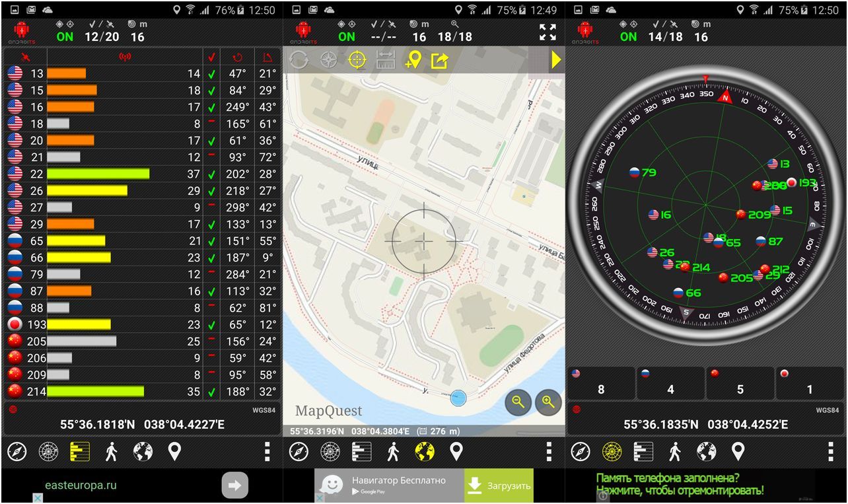The height and width of the screenshot is (504, 848).
Task: Open three-dot overflow menu on satellite list screen
Action: pyautogui.click(x=267, y=452)
